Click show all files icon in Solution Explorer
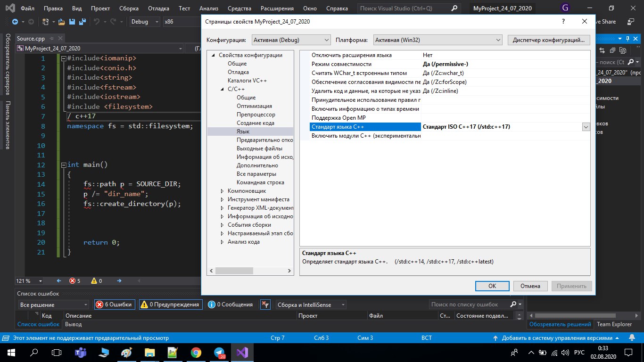The image size is (644, 362). (x=623, y=50)
